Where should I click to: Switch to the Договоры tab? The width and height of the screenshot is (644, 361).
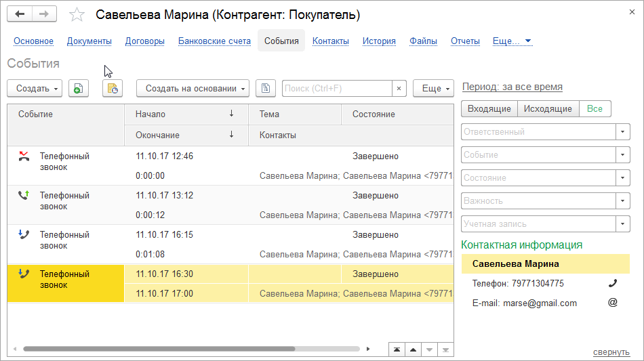145,41
